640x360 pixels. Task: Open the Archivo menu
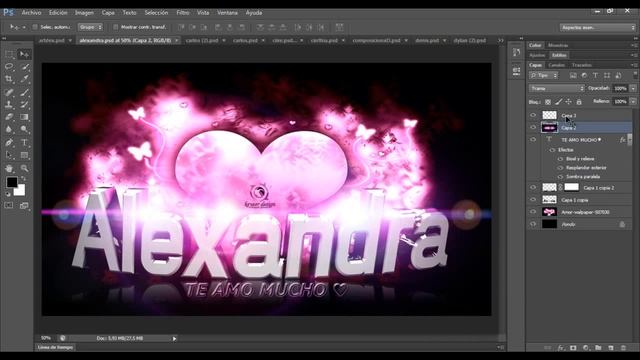tap(31, 13)
